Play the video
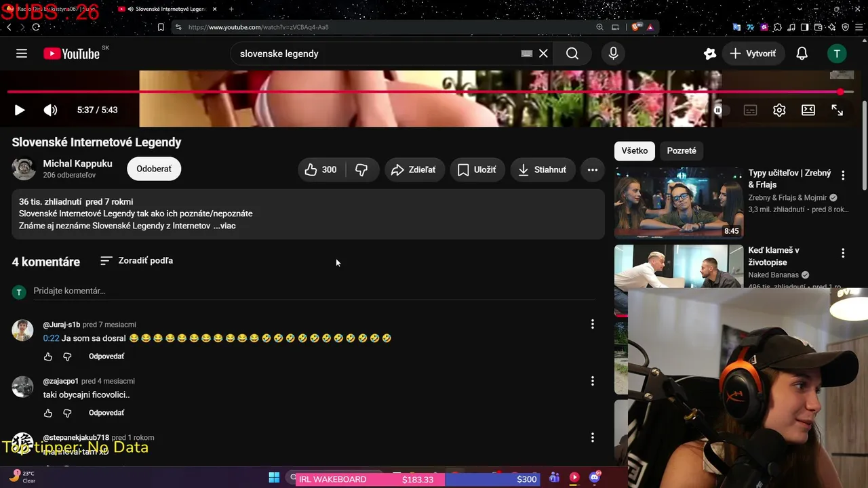 coord(19,110)
